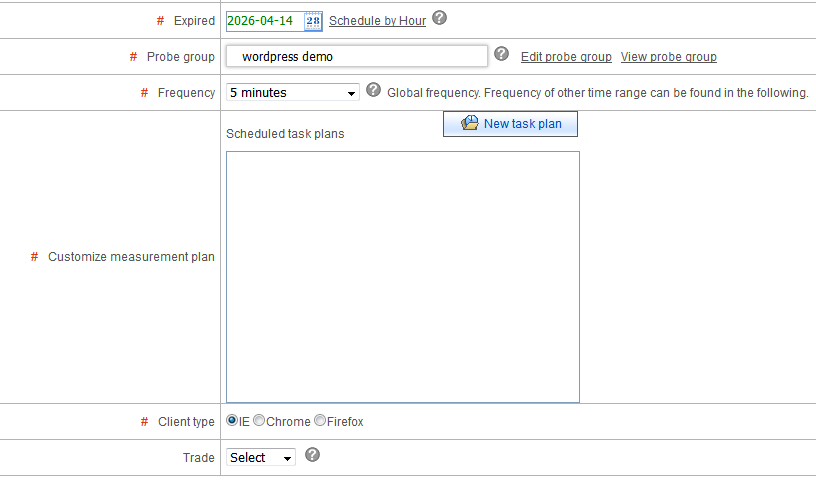816x482 pixels.
Task: Open the Trade Select dropdown
Action: [x=261, y=457]
